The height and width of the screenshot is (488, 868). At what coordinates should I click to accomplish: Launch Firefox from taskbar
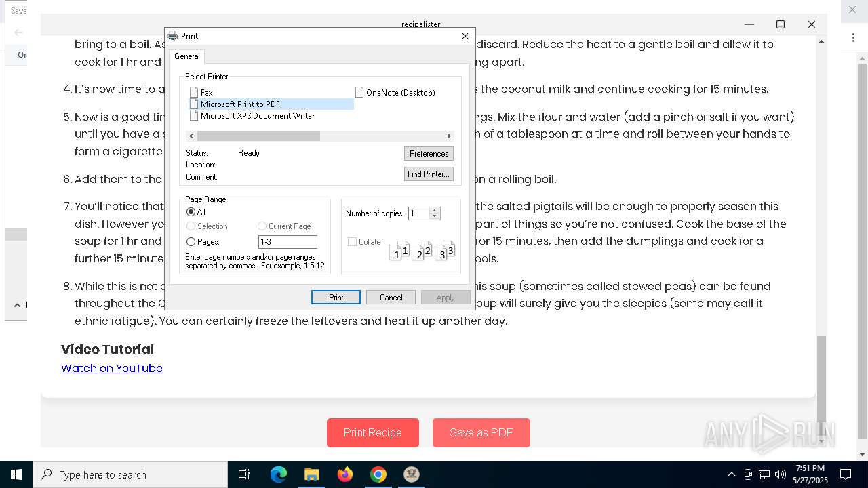[x=345, y=474]
